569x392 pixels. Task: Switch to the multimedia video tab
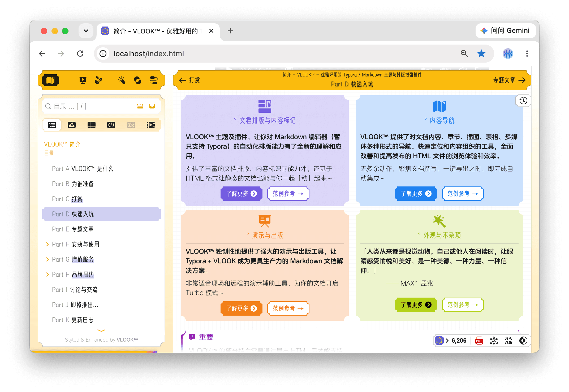tap(151, 125)
